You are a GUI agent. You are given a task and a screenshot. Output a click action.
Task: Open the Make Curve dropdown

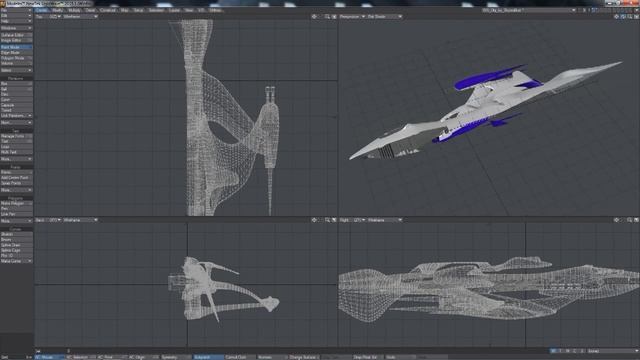point(16,261)
